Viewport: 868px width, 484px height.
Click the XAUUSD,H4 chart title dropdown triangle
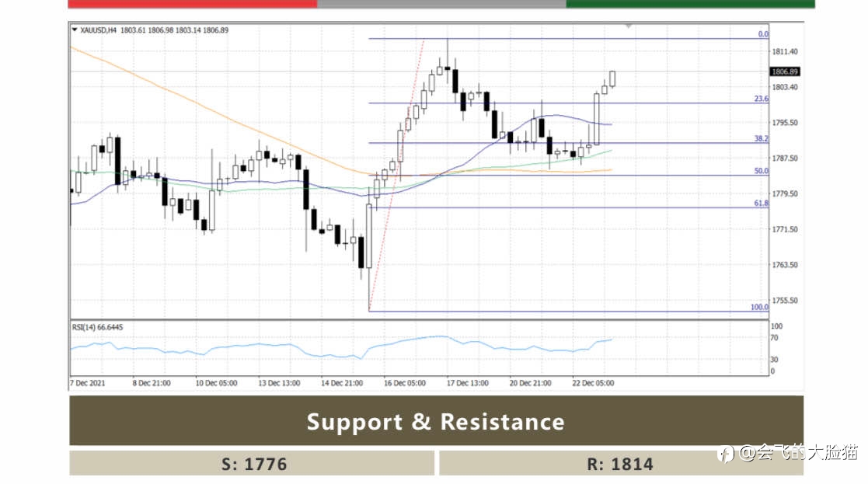[x=74, y=30]
